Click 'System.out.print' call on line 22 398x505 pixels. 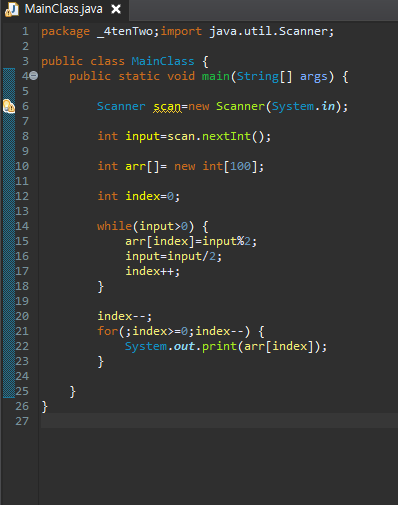click(181, 346)
